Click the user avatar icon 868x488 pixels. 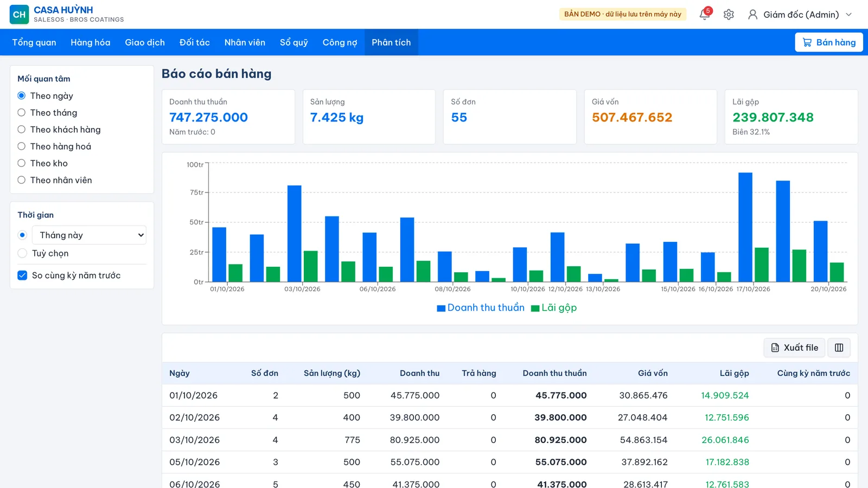click(x=752, y=15)
